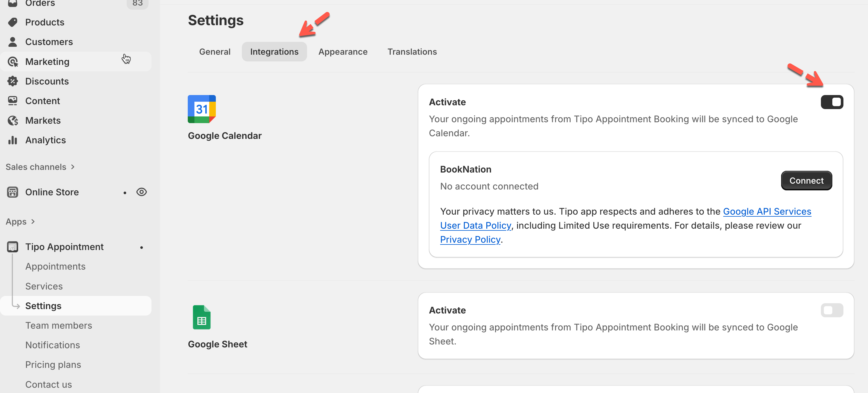This screenshot has width=868, height=393.
Task: Click the Products tag icon
Action: point(13,22)
